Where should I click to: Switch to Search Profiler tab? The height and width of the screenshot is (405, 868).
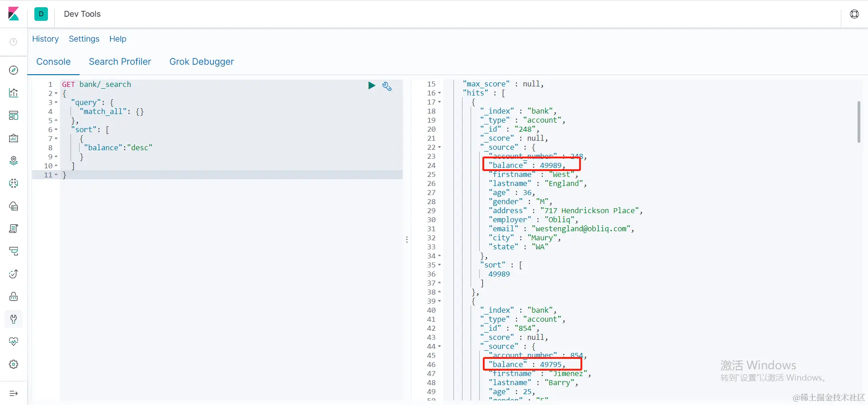point(120,62)
